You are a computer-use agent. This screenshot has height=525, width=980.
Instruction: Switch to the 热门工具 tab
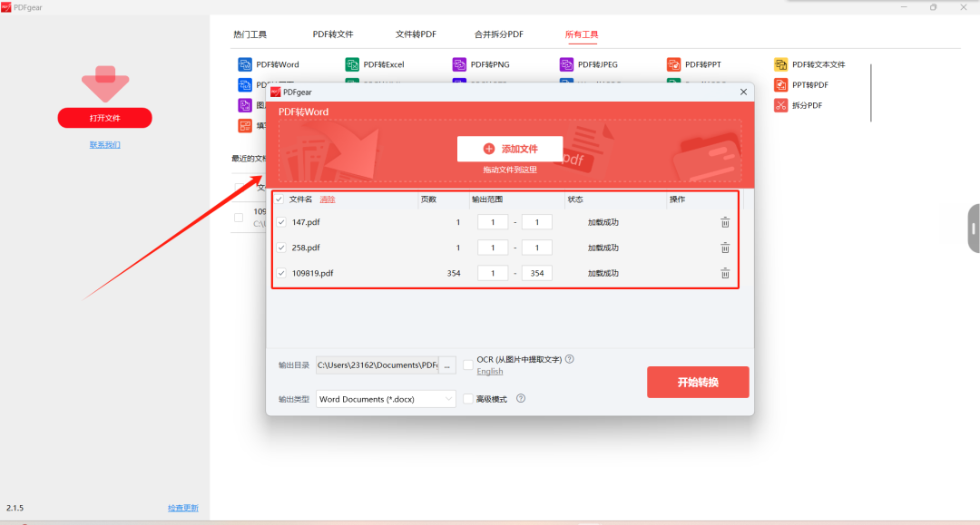pyautogui.click(x=250, y=34)
